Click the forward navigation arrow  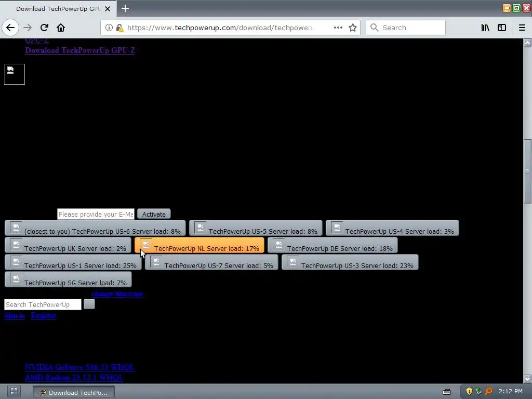click(x=28, y=28)
